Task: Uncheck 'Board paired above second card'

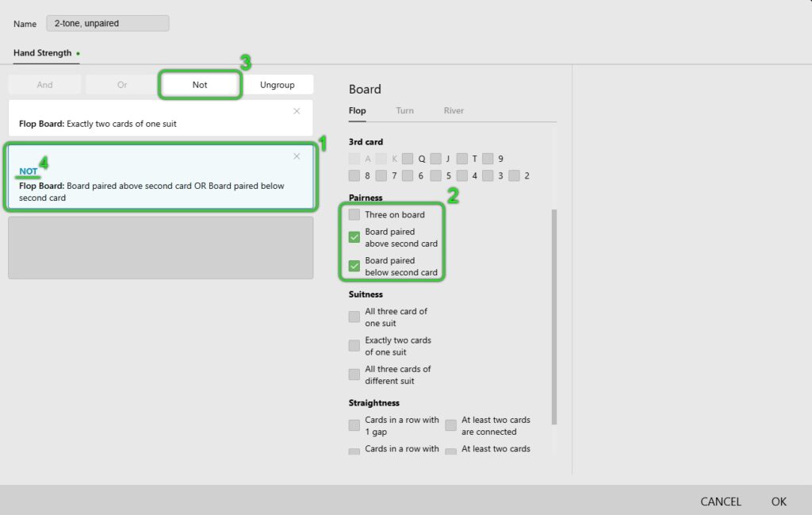Action: click(354, 237)
